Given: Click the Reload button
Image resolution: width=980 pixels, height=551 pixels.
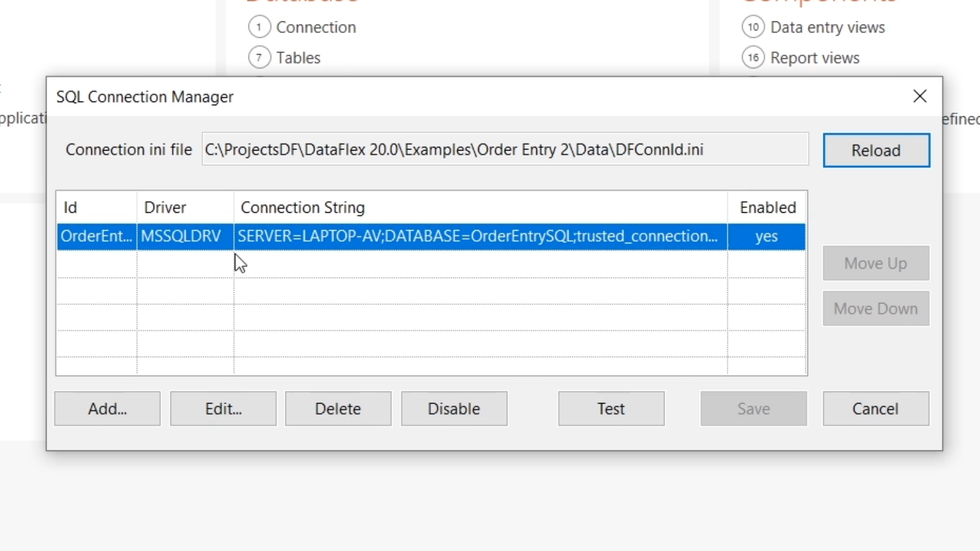Looking at the screenshot, I should tap(876, 151).
